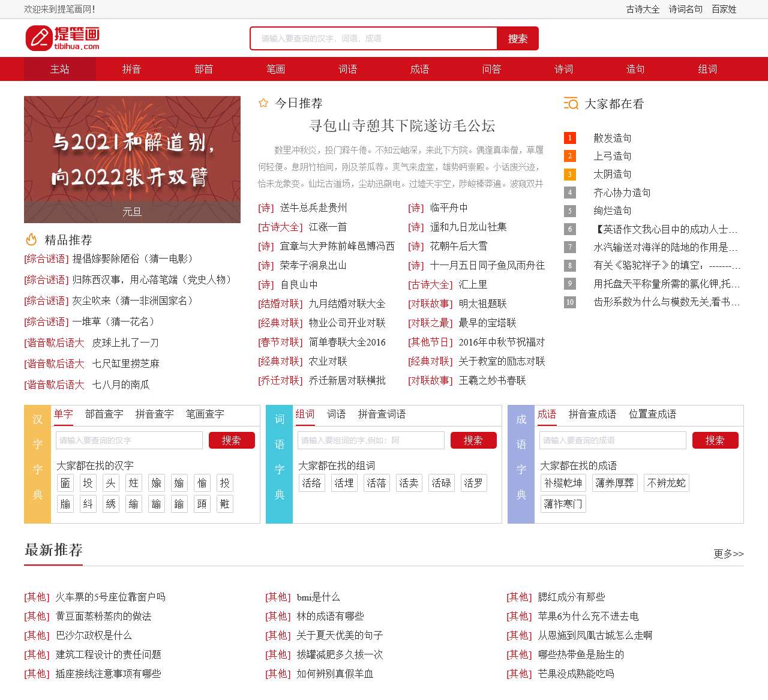Screen dimensions: 768x700
Task: Expand more items via 更多>> link
Action: [x=728, y=554]
